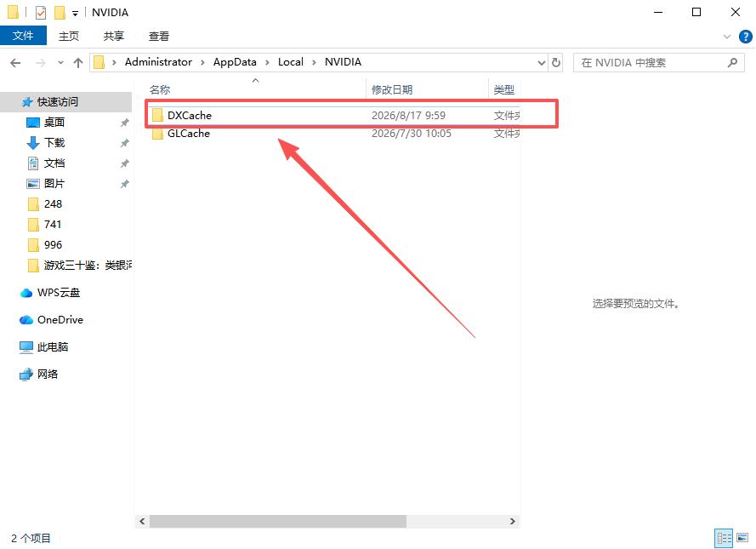Minimize the NVIDIA window
Screen dimensions: 756x549
658,12
